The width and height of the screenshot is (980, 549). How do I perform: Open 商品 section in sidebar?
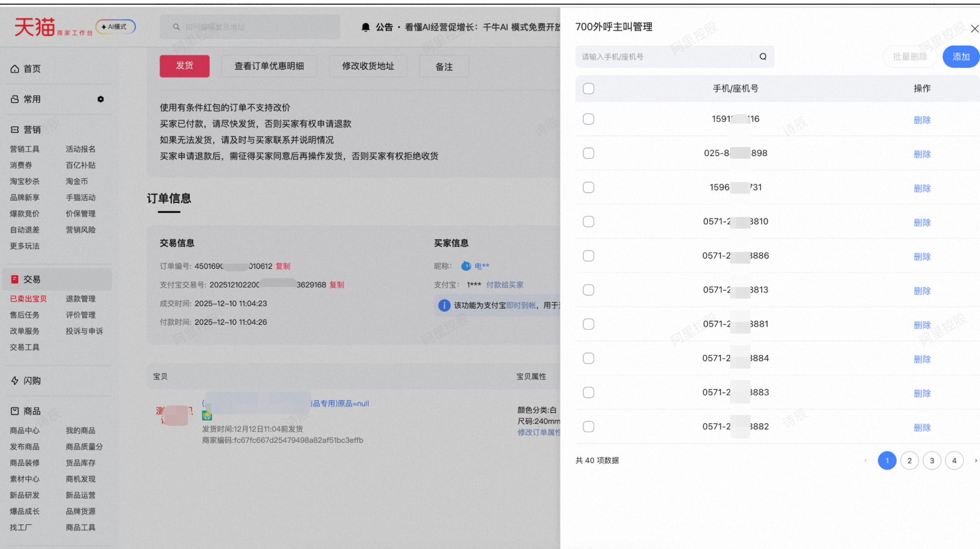pos(26,411)
